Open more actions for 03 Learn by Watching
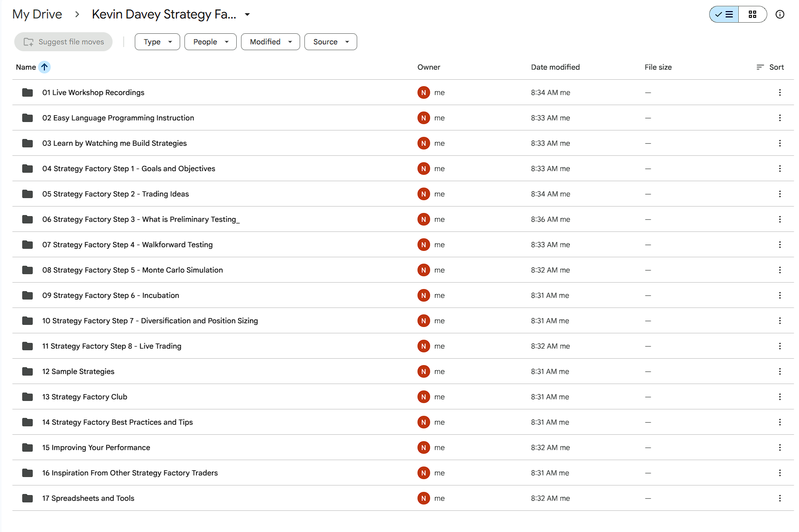This screenshot has height=532, width=799. pos(779,143)
